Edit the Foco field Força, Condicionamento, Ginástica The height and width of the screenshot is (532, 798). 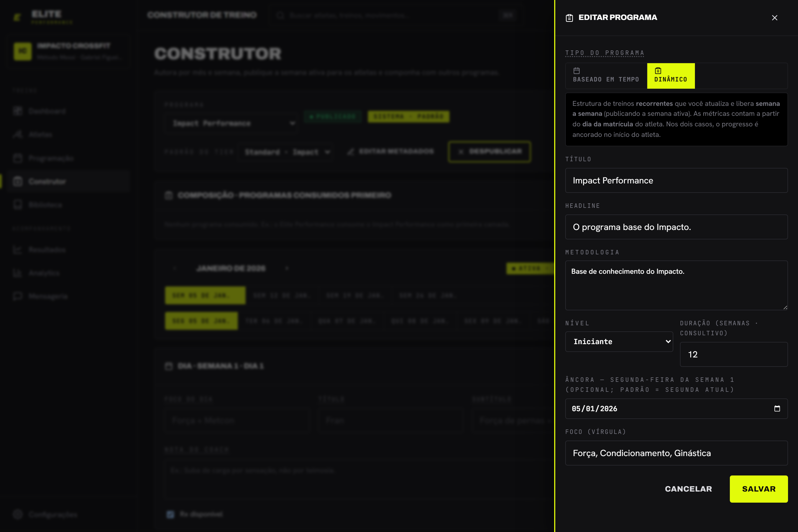tap(676, 453)
